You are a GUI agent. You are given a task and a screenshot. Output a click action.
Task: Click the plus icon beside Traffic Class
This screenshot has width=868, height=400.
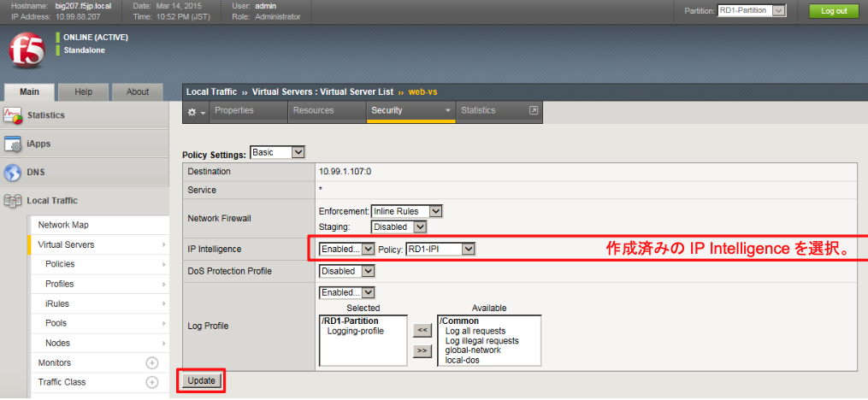tap(151, 383)
